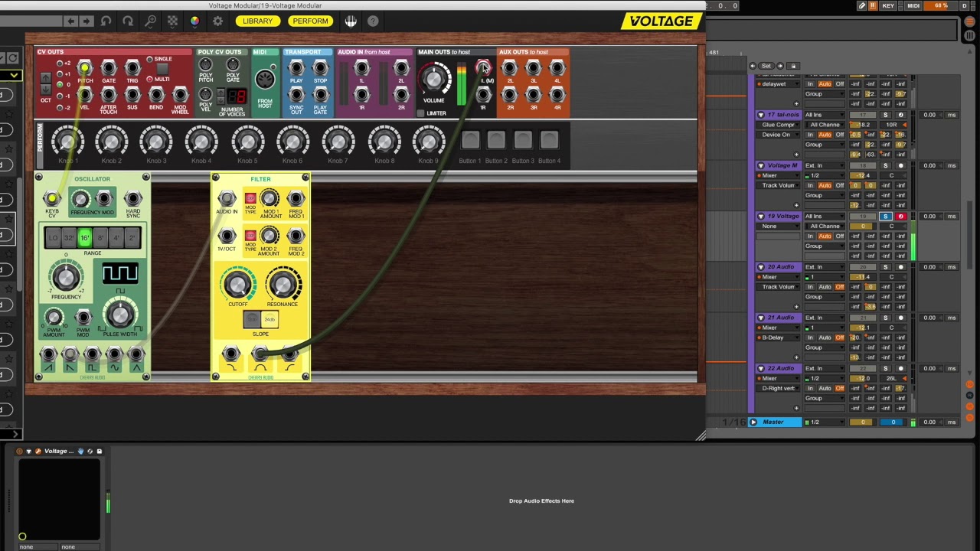Click the oscillator square wave output jack

tap(92, 354)
